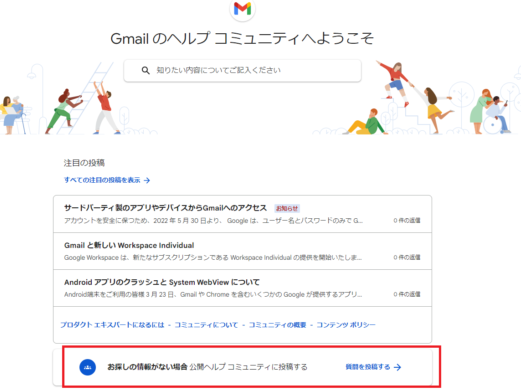The width and height of the screenshot is (521, 391).
Task: Click 質問を投稿する link
Action: [368, 367]
